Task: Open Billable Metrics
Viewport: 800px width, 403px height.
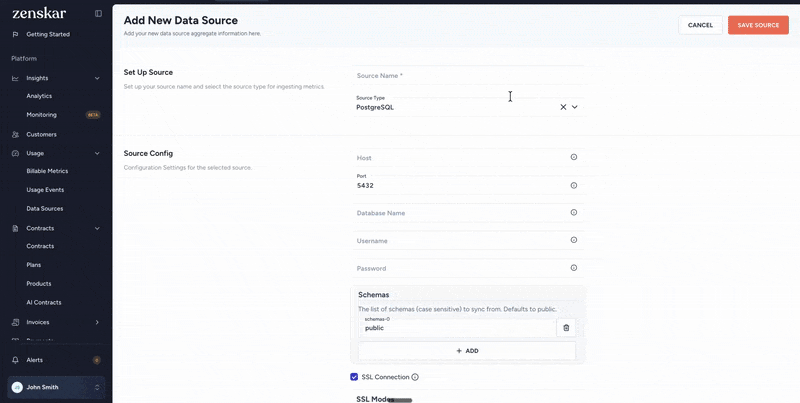Action: tap(47, 171)
